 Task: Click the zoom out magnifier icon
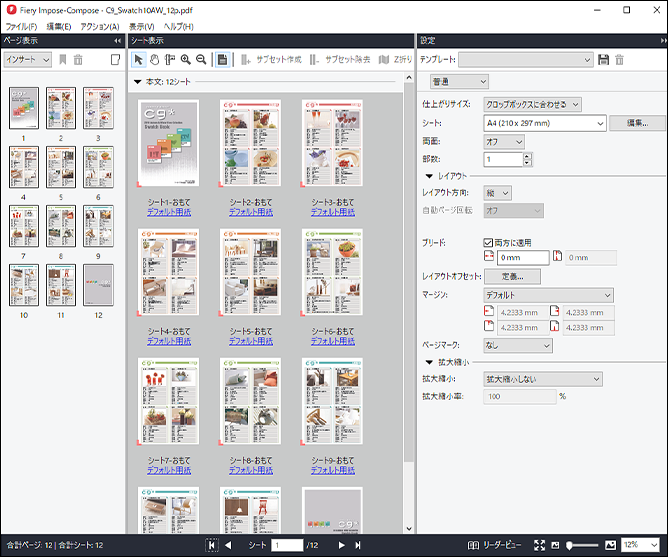[x=201, y=60]
